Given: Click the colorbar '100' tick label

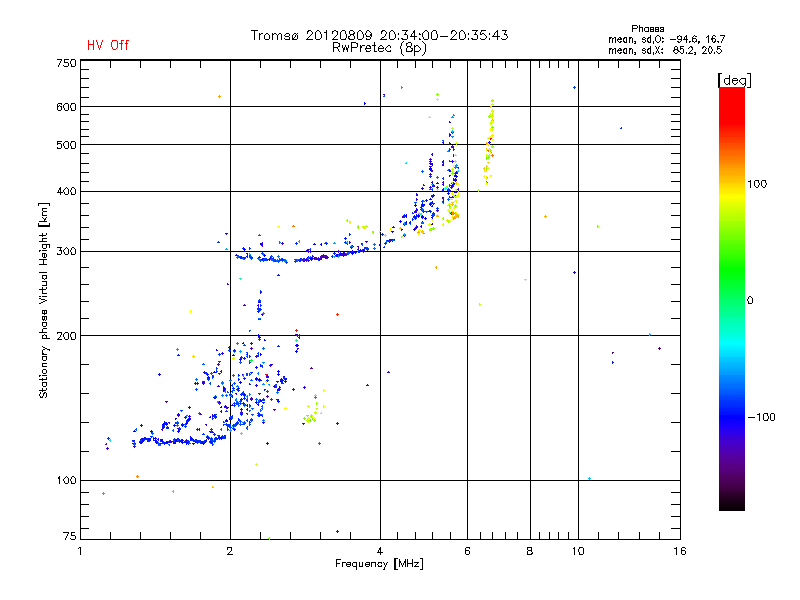Looking at the screenshot, I should (757, 184).
